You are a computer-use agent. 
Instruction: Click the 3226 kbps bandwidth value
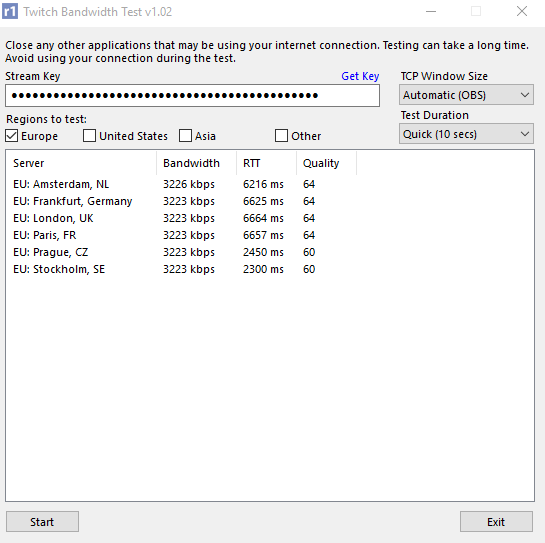pyautogui.click(x=189, y=184)
